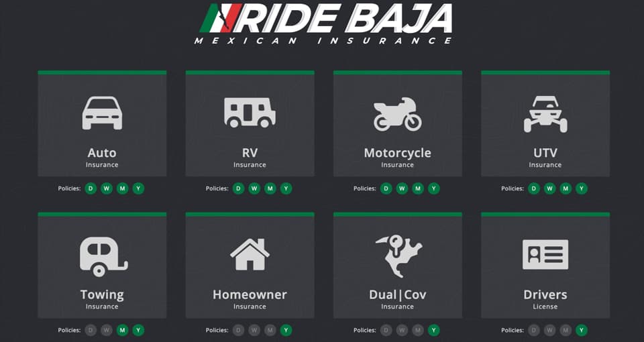Open the Dual Cov map icon
Image resolution: width=644 pixels, height=342 pixels.
[x=398, y=256]
